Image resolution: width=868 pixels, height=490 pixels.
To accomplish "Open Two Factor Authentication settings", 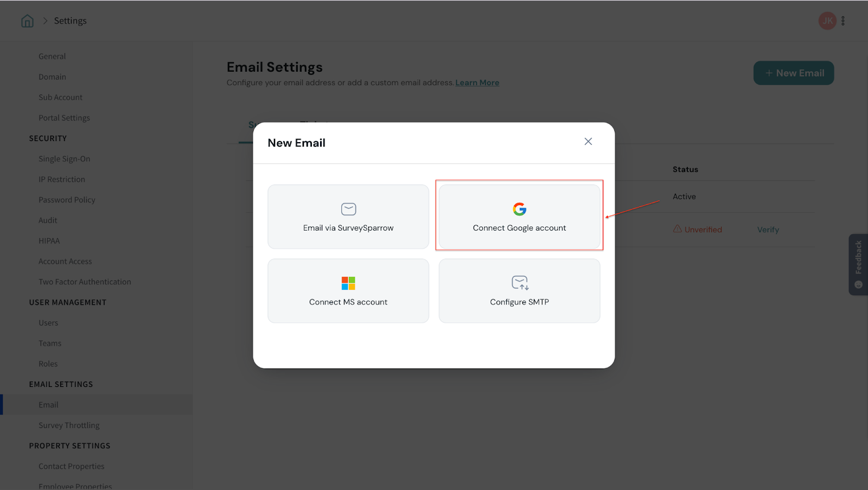I will coord(85,282).
